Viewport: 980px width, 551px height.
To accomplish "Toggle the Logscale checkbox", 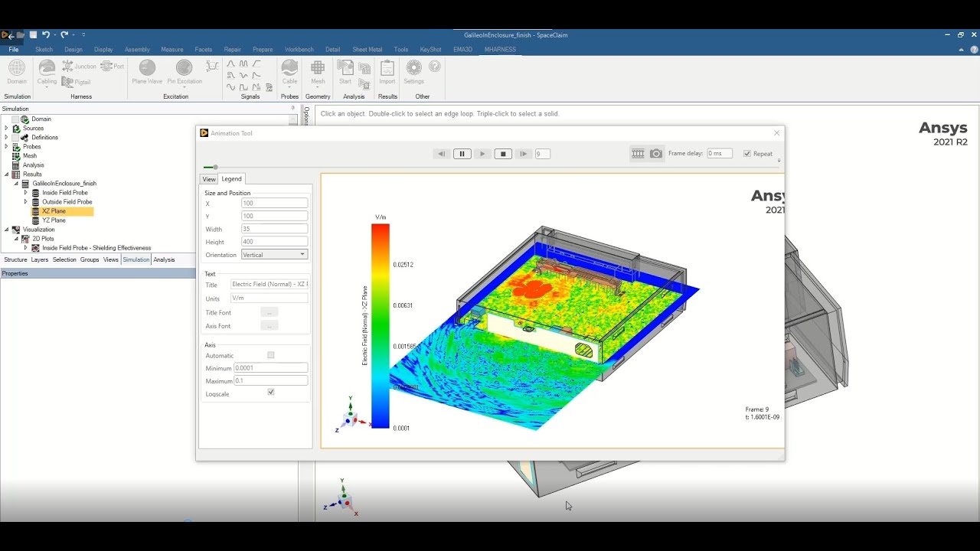I will 271,392.
